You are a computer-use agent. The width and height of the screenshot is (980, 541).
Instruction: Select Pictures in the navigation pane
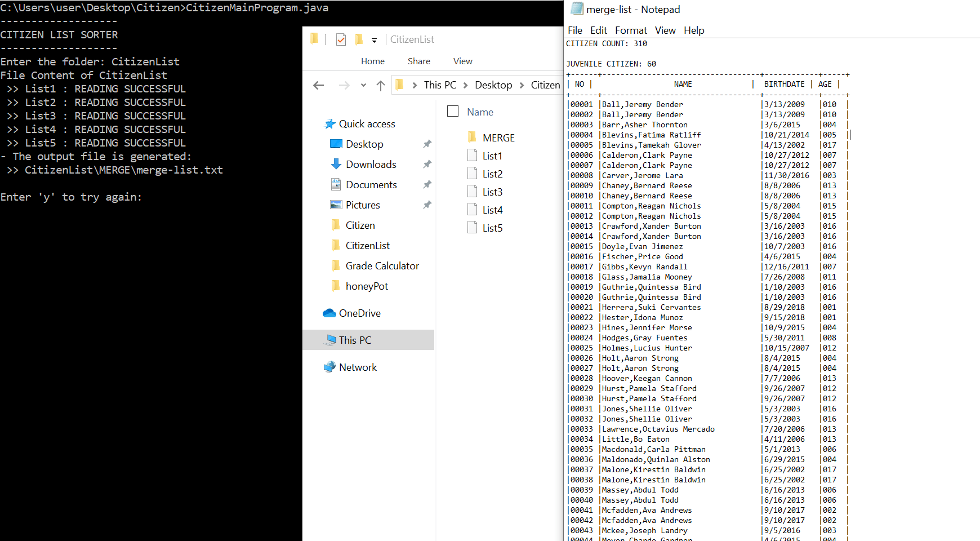point(363,205)
